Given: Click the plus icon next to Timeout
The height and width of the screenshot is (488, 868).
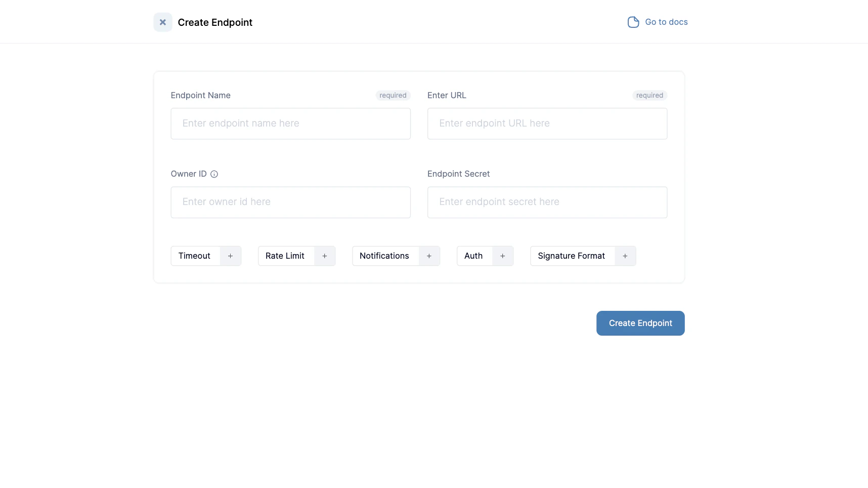Looking at the screenshot, I should (230, 256).
